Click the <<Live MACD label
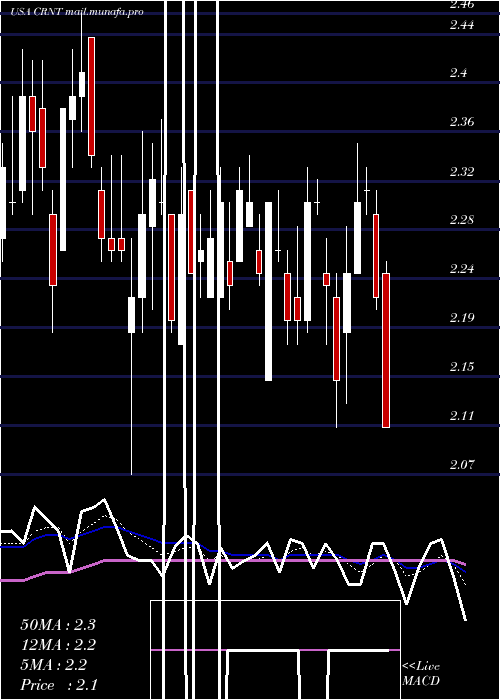Image resolution: width=500 pixels, height=700 pixels. pyautogui.click(x=421, y=674)
